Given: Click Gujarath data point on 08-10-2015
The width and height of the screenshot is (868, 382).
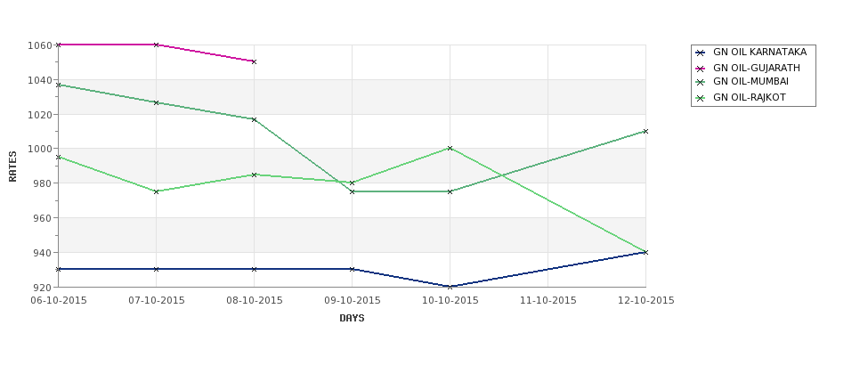Looking at the screenshot, I should pyautogui.click(x=254, y=62).
